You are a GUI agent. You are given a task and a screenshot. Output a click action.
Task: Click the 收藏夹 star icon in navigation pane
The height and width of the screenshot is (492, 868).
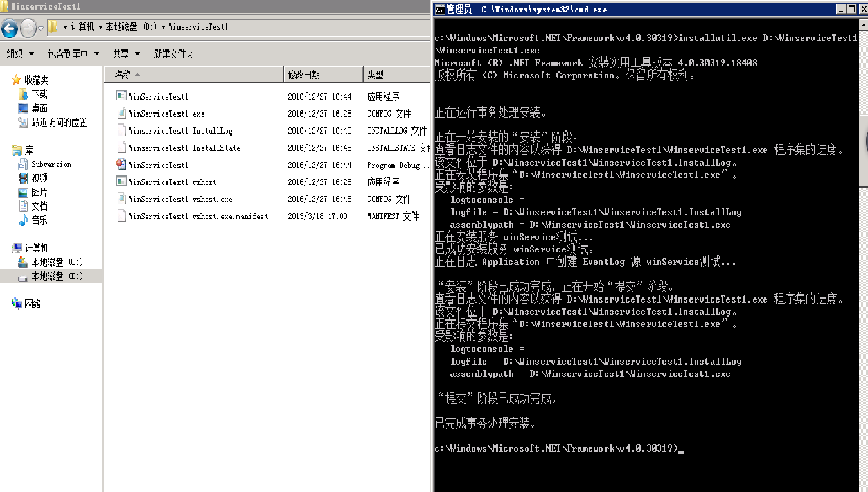pyautogui.click(x=17, y=80)
